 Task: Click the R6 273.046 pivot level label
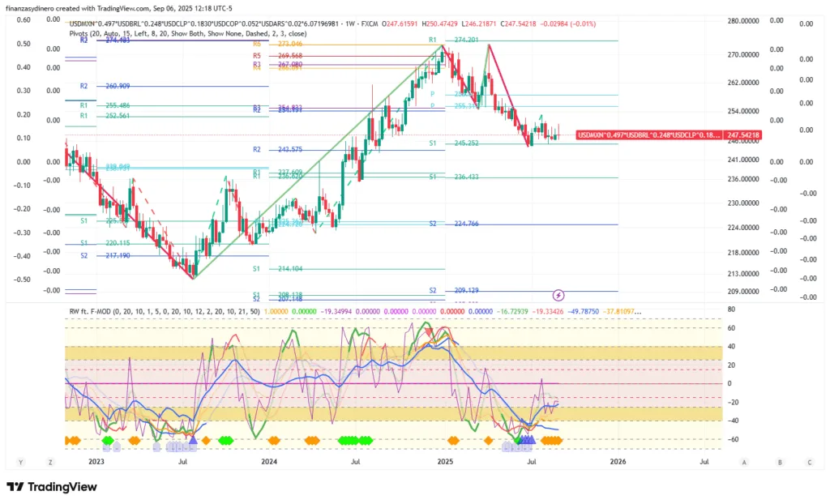pyautogui.click(x=277, y=44)
